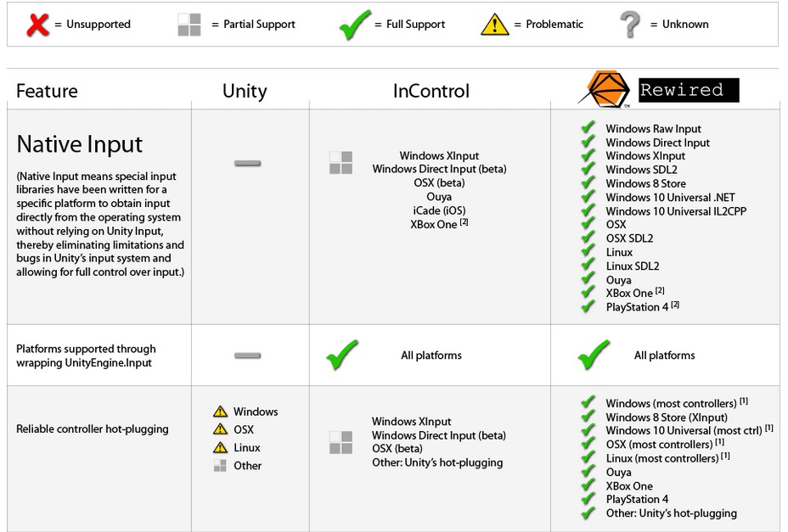Click the check beside Rewired's Other: Unity's hot-plugging

(588, 512)
